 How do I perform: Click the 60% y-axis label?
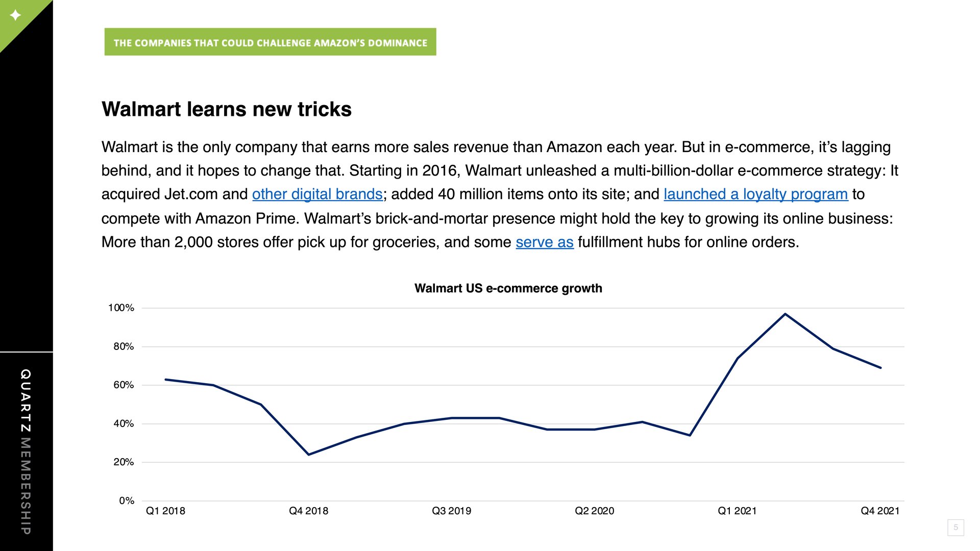point(124,385)
